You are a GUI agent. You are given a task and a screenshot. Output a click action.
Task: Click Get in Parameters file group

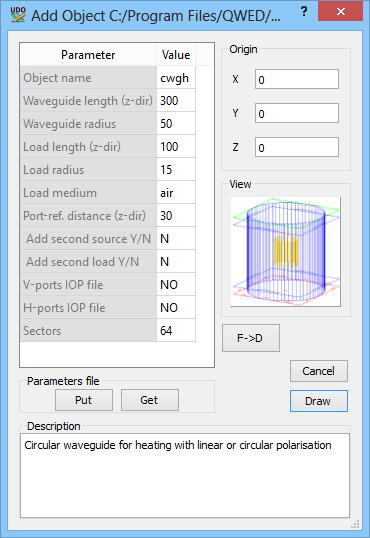coord(150,400)
